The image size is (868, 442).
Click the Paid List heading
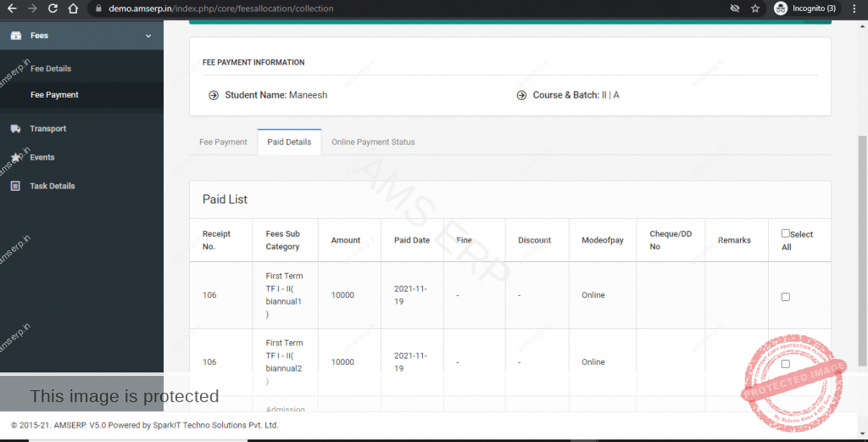pyautogui.click(x=225, y=199)
